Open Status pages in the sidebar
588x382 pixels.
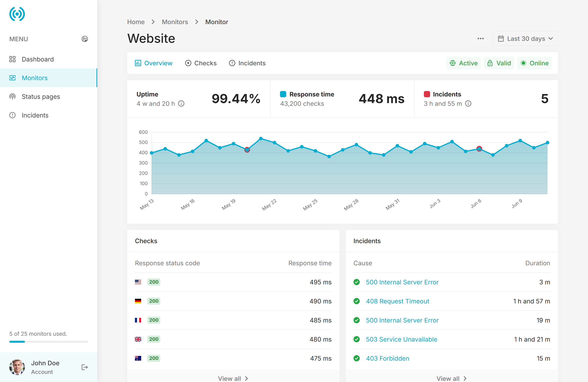coord(41,97)
